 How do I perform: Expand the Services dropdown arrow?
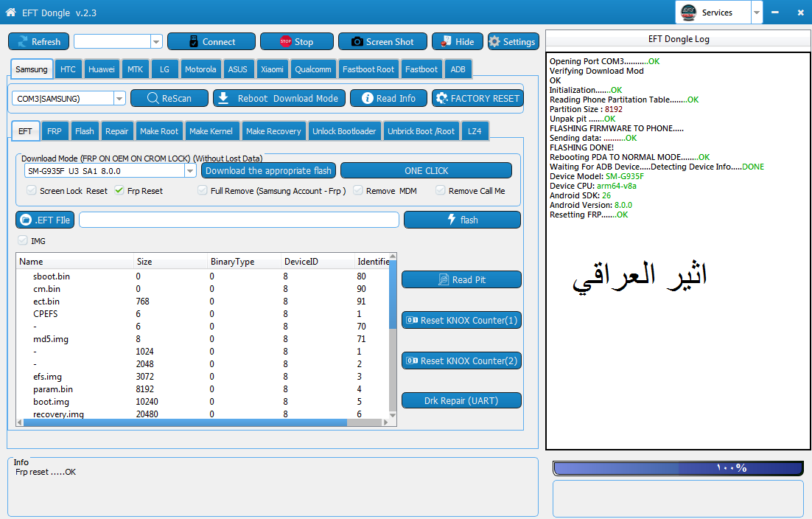[757, 13]
